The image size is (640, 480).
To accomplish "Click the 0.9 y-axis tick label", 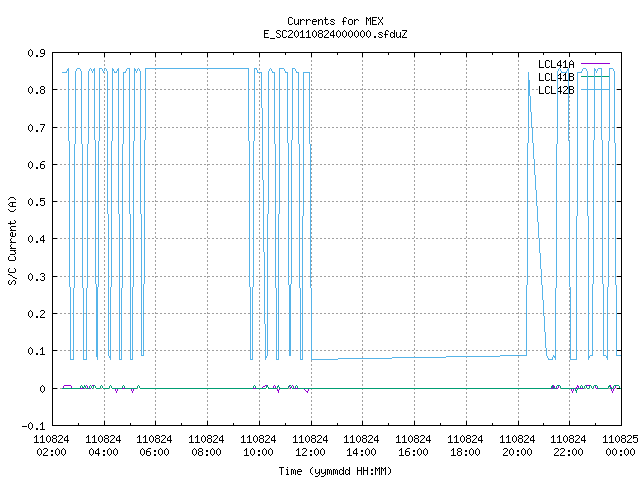I will [36, 53].
